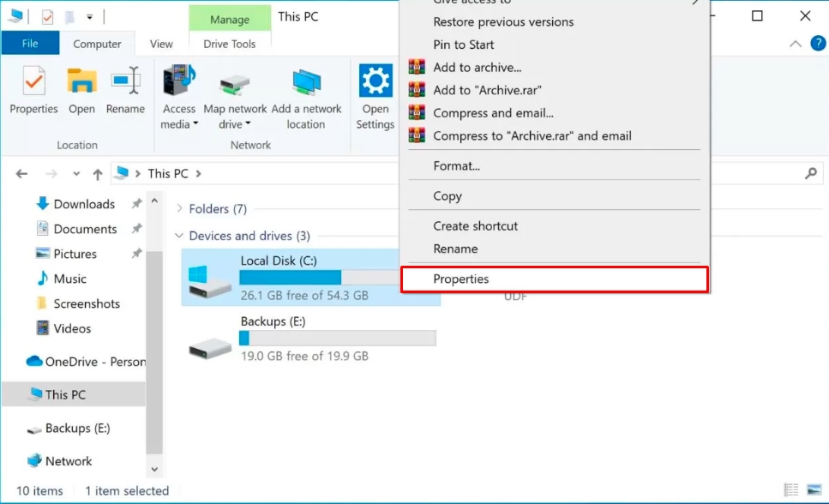Click WinRAR icon beside Add to archive
The image size is (829, 504).
pyautogui.click(x=417, y=67)
